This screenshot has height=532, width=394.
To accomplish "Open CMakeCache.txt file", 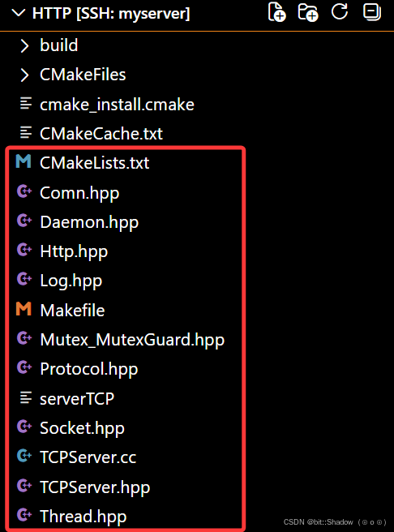I will coord(101,134).
